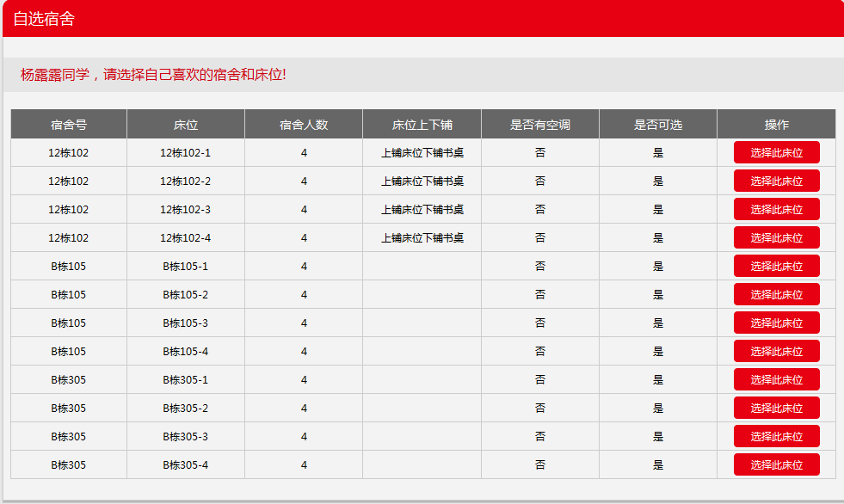Click the 床位上下铺 column header

click(x=422, y=125)
